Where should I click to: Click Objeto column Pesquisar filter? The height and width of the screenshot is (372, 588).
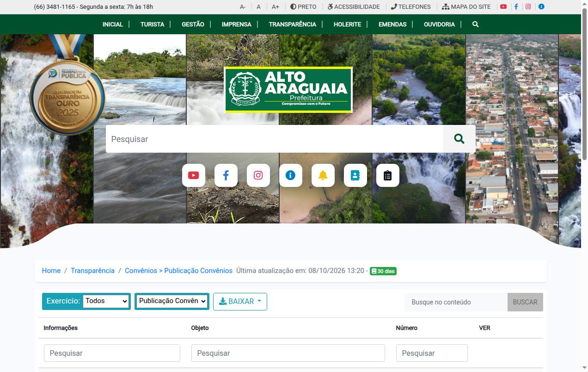click(x=288, y=353)
